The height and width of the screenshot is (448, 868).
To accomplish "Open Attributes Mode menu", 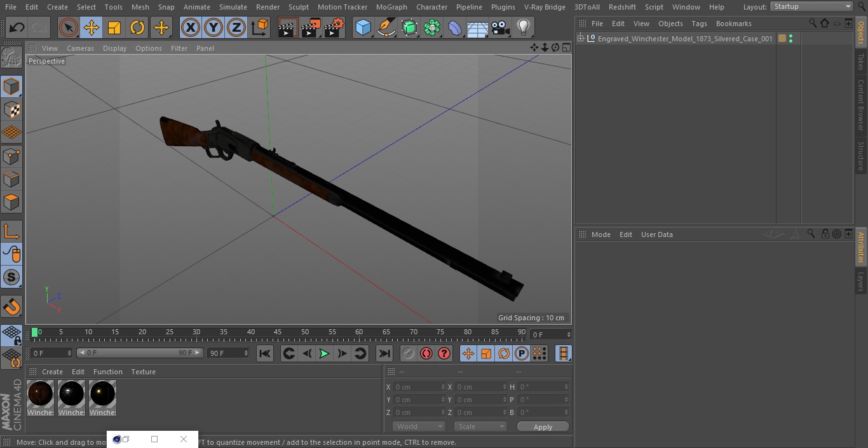I will click(600, 234).
